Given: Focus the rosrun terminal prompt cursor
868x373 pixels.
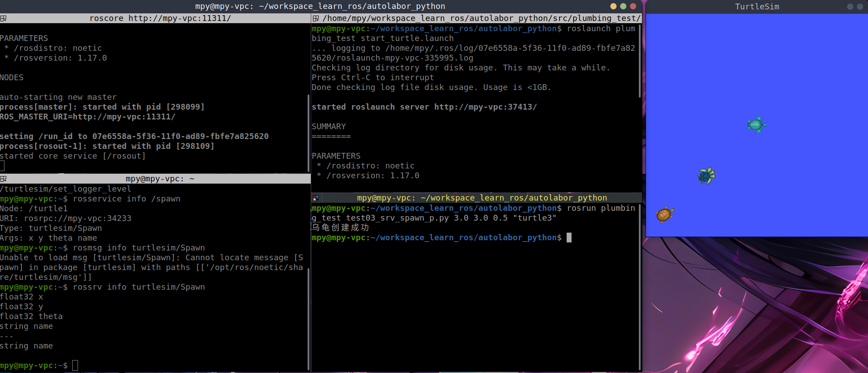Looking at the screenshot, I should [x=569, y=238].
